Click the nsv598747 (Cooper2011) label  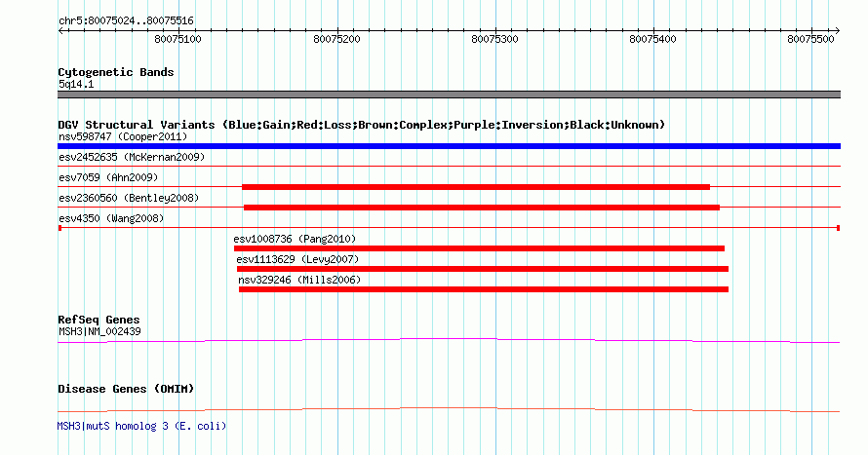point(123,136)
